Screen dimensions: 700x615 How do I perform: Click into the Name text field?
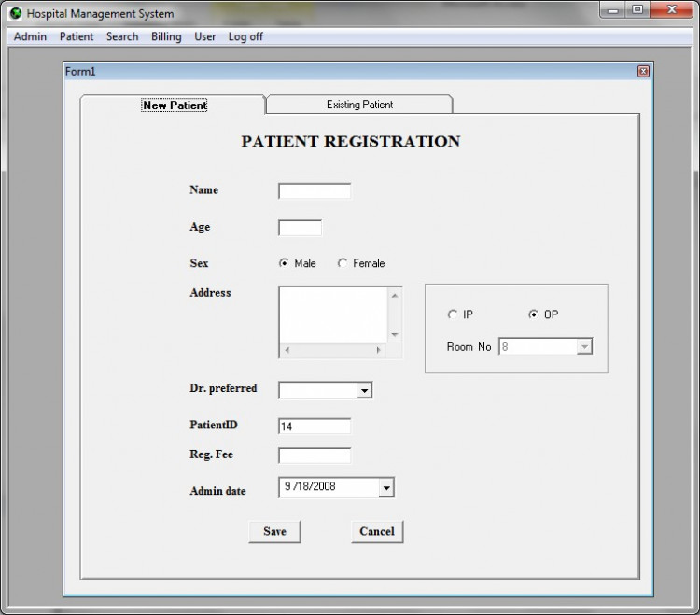tap(315, 191)
